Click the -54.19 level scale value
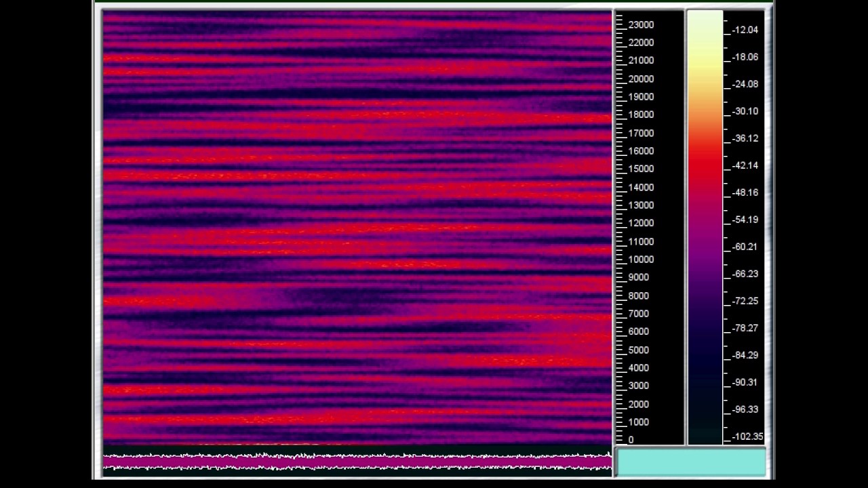 (745, 220)
